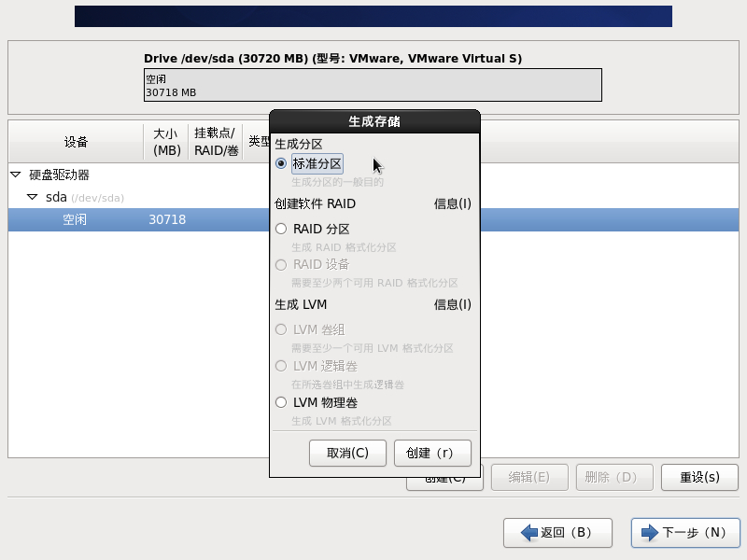Click 创建 (r) in the dialog
This screenshot has width=747, height=560.
pos(432,453)
